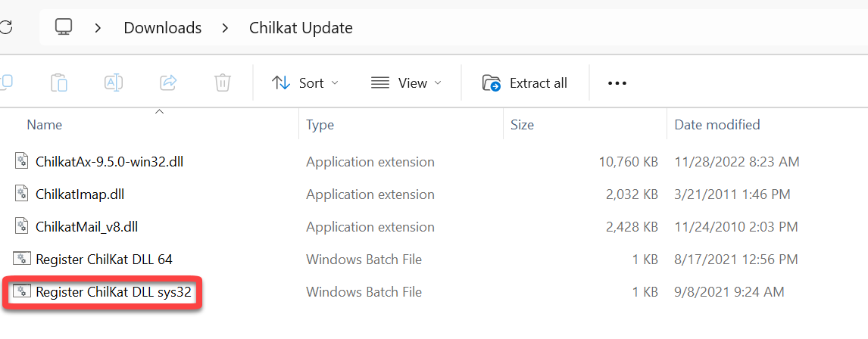This screenshot has width=868, height=339.
Task: Select the Register ChilKat DLL sys32 file
Action: click(113, 291)
